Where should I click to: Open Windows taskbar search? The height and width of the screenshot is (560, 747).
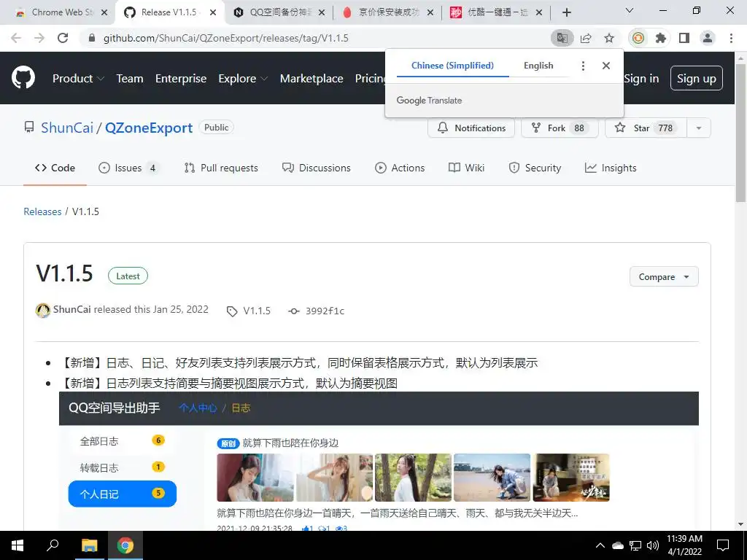pyautogui.click(x=53, y=545)
